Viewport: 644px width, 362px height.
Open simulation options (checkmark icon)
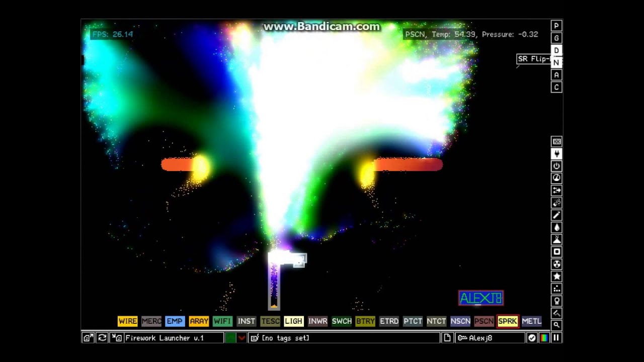532,338
